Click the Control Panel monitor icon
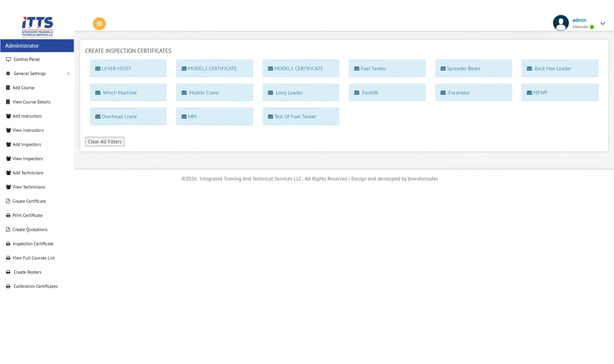614x364 pixels. pos(8,59)
